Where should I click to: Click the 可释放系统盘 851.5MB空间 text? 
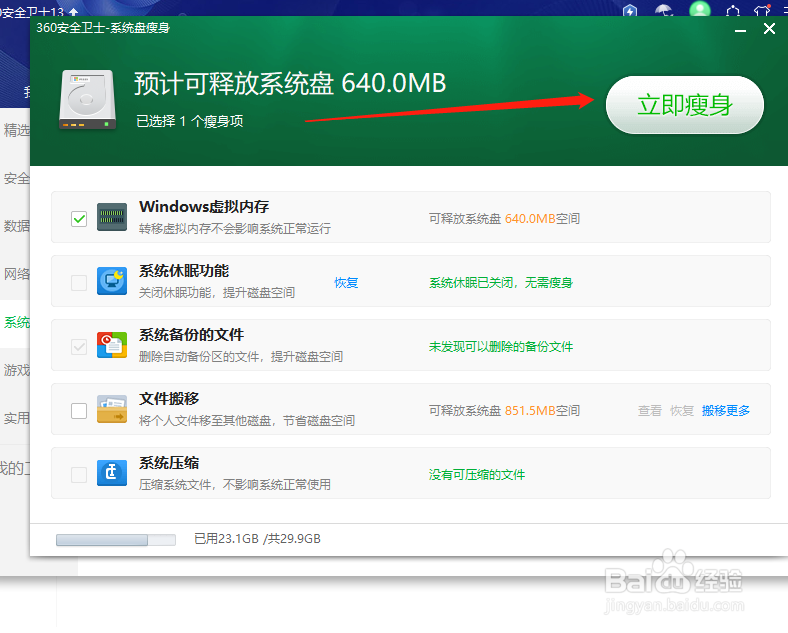(x=504, y=410)
